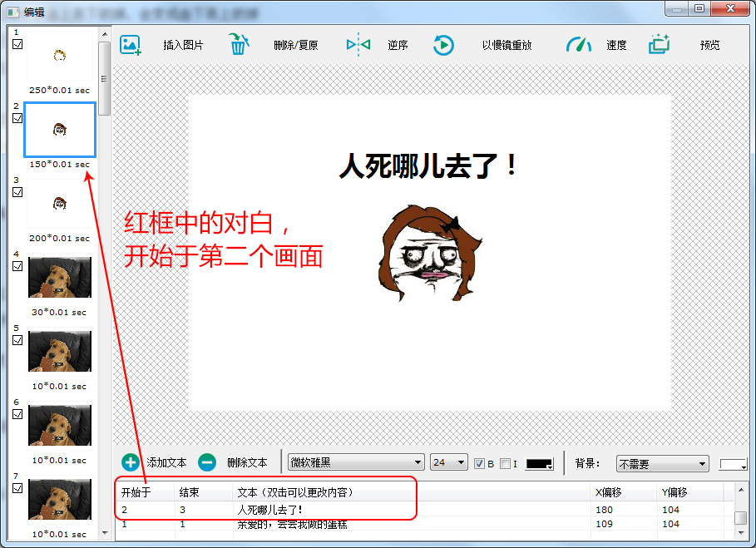Click the 速度 label

point(616,45)
